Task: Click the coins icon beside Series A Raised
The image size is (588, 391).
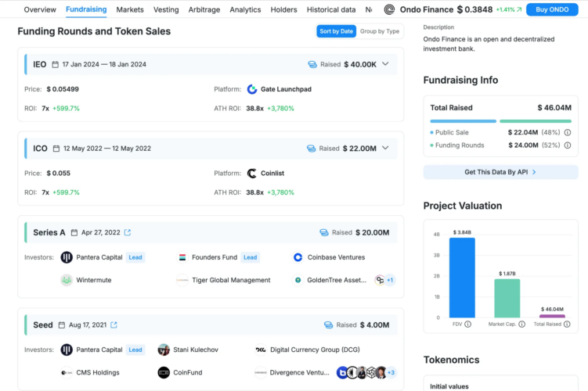Action: pyautogui.click(x=324, y=232)
